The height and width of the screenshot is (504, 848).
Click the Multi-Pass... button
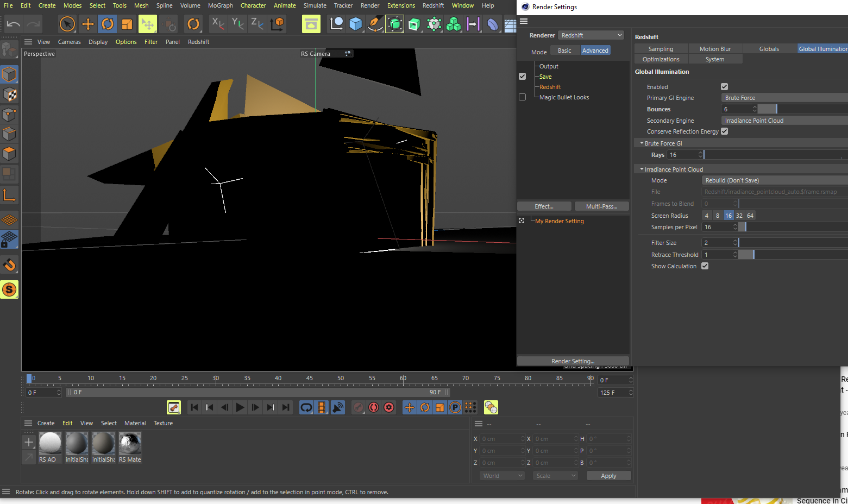[x=601, y=206]
